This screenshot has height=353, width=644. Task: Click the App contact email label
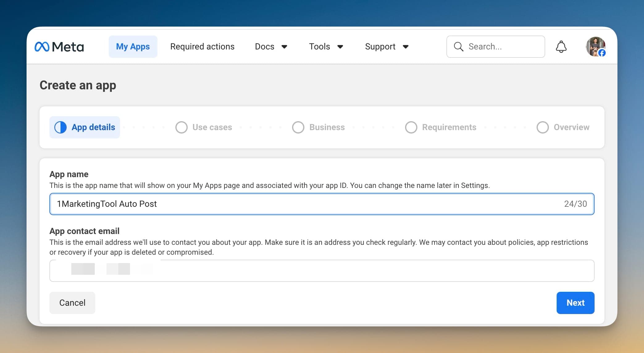pyautogui.click(x=84, y=231)
